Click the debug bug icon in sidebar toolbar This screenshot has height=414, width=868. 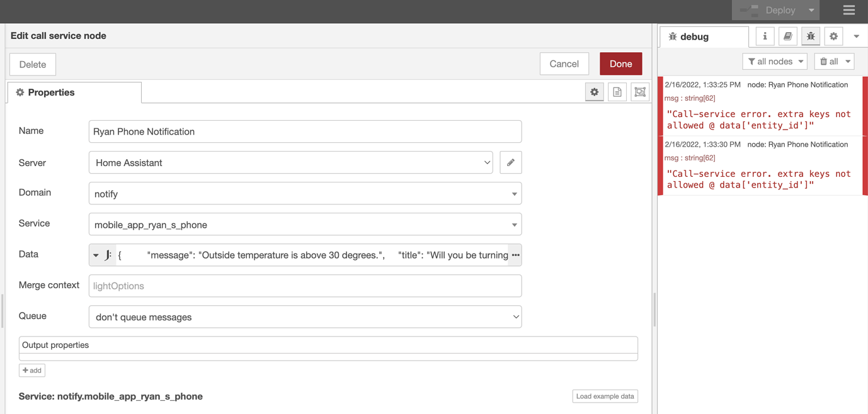(x=811, y=36)
